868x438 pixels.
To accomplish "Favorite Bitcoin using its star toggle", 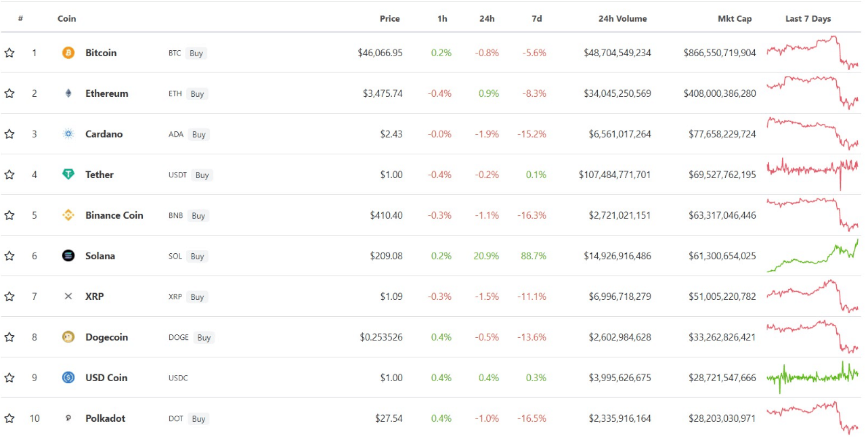I will pos(9,53).
